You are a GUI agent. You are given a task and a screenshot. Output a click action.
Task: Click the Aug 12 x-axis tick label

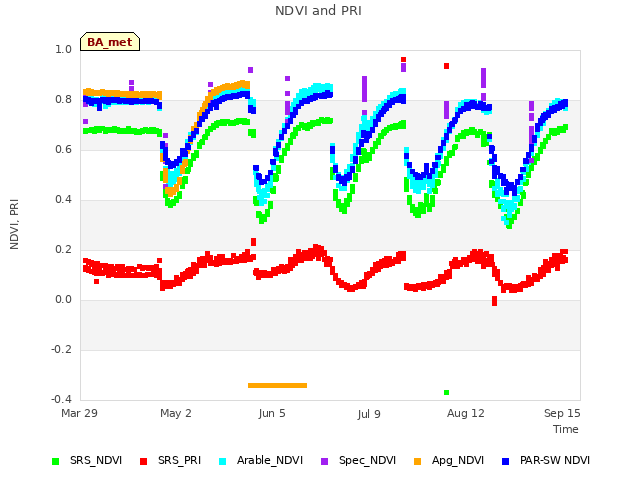click(x=465, y=413)
